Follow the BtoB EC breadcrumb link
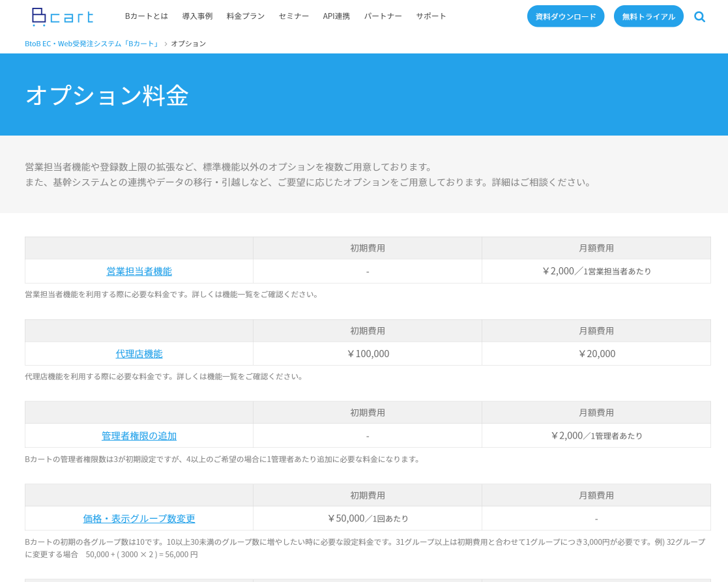This screenshot has width=728, height=582. tap(91, 44)
